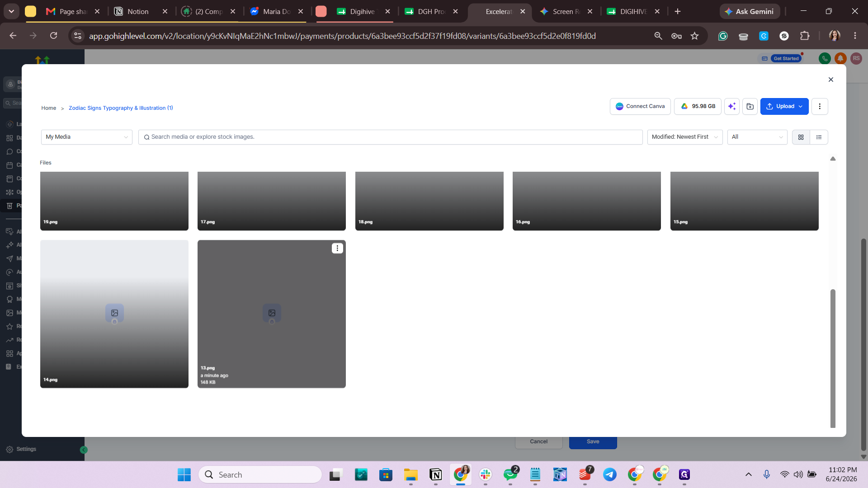Open the Chrome profile avatar
This screenshot has width=868, height=488.
coord(835,36)
